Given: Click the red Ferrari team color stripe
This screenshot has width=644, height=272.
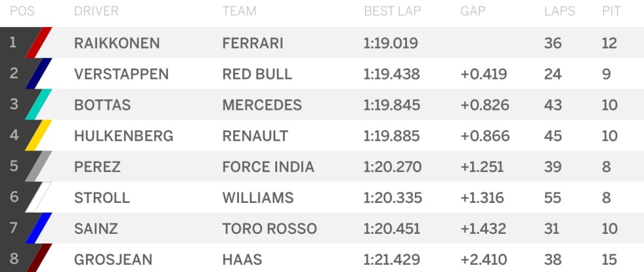Looking at the screenshot, I should 39,43.
